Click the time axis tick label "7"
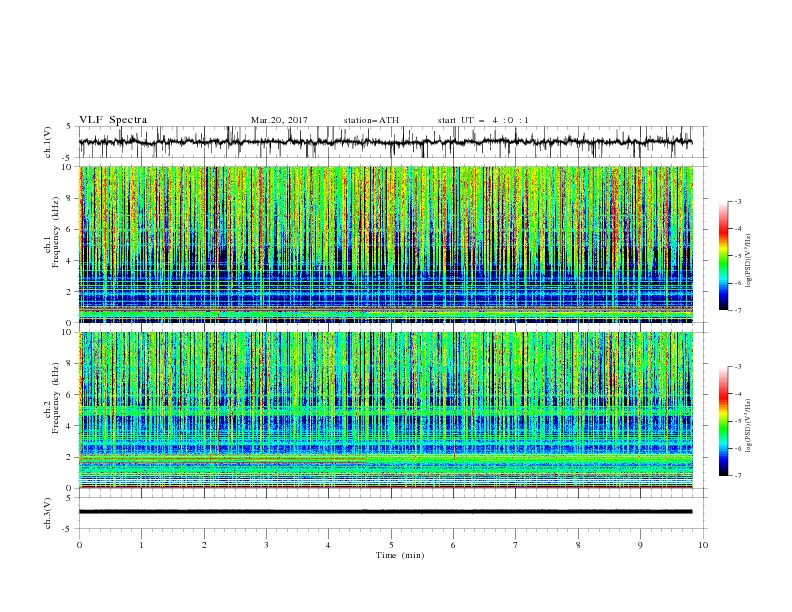 [516, 545]
